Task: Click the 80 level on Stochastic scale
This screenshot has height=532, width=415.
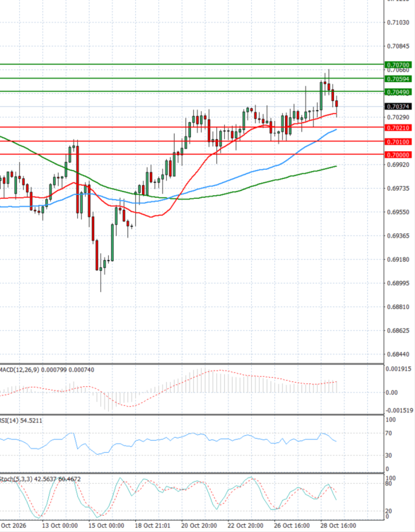Action: 389,483
